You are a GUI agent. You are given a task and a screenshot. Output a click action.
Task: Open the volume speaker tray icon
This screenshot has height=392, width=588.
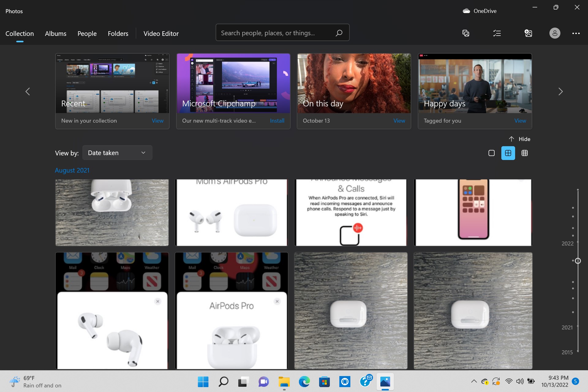(520, 381)
